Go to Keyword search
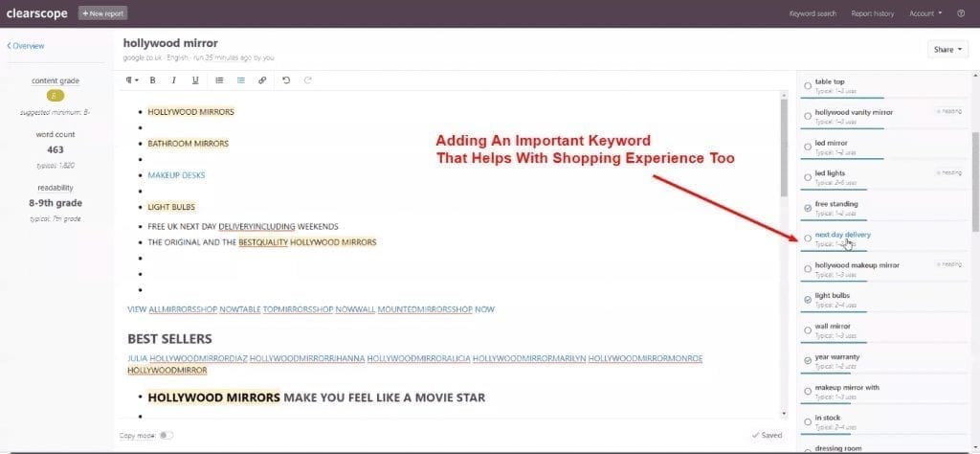The width and height of the screenshot is (980, 454). point(813,13)
